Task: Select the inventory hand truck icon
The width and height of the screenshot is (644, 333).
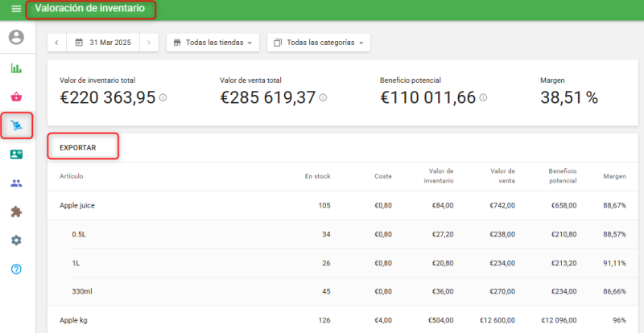Action: (x=16, y=125)
